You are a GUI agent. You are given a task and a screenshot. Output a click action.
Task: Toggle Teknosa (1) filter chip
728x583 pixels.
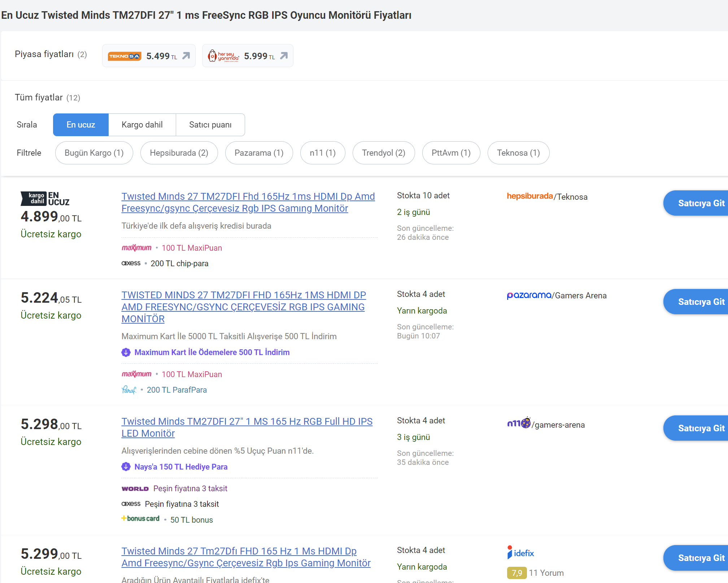518,153
